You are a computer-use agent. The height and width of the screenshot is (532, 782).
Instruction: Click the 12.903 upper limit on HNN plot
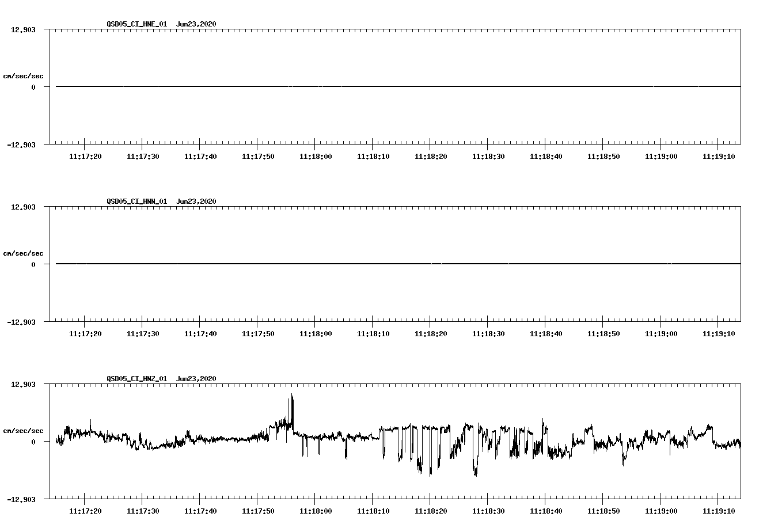(24, 207)
